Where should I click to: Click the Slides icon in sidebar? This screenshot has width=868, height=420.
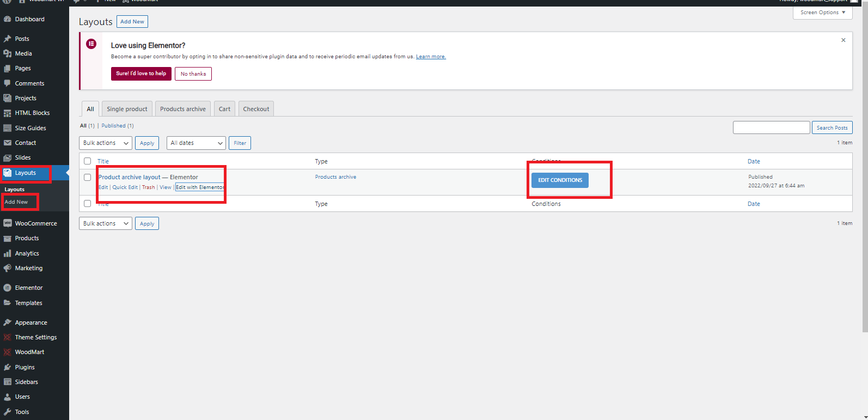pos(8,157)
